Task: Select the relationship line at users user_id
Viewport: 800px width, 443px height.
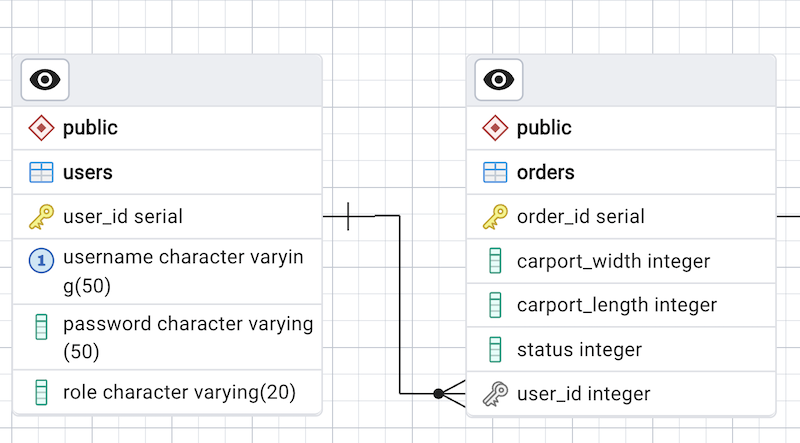Action: pyautogui.click(x=348, y=215)
